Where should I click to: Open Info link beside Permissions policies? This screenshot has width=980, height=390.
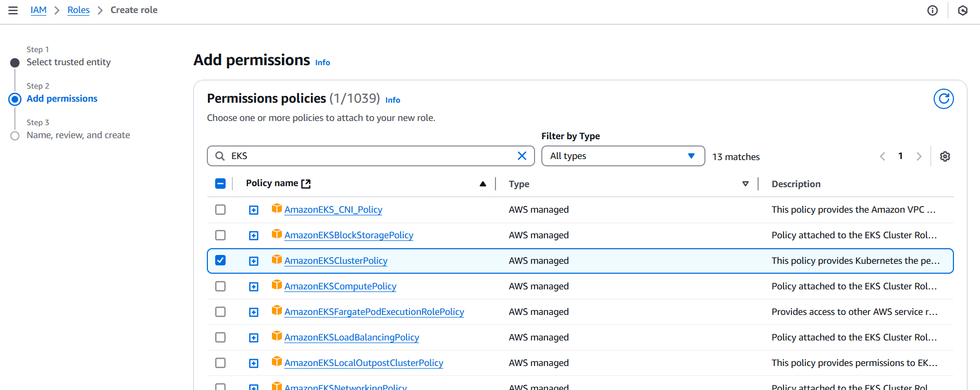point(393,100)
